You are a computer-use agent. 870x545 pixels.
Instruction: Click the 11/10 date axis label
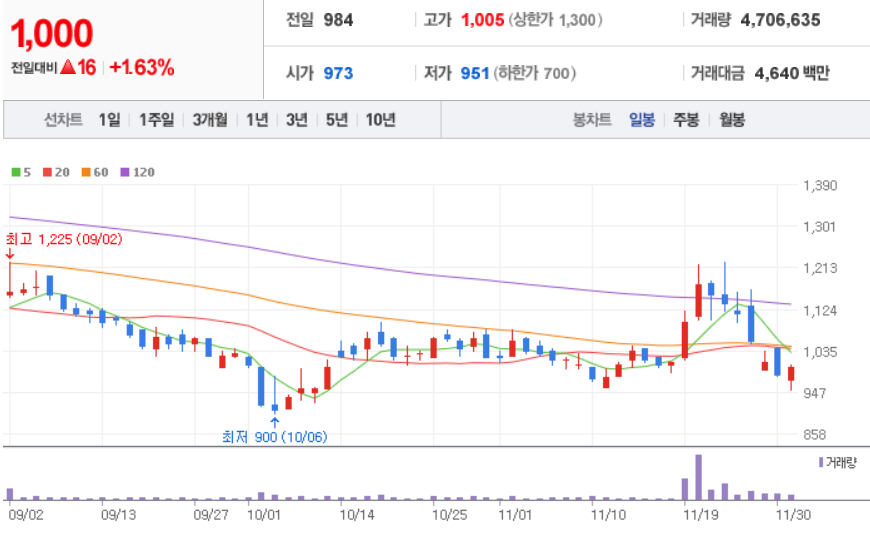point(608,514)
